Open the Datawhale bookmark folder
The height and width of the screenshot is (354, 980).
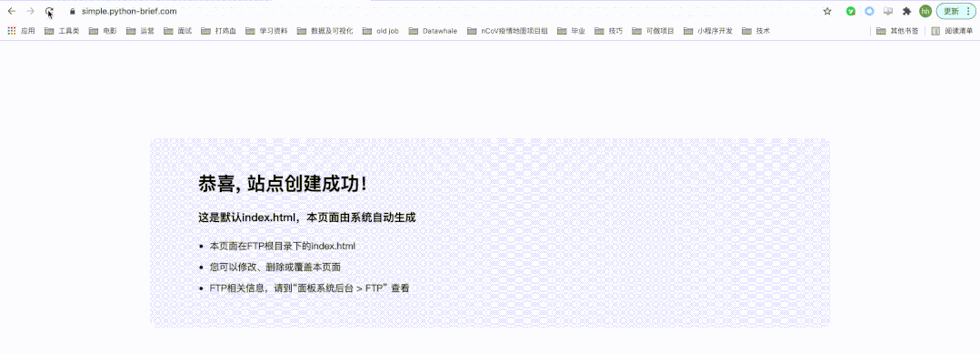click(433, 31)
